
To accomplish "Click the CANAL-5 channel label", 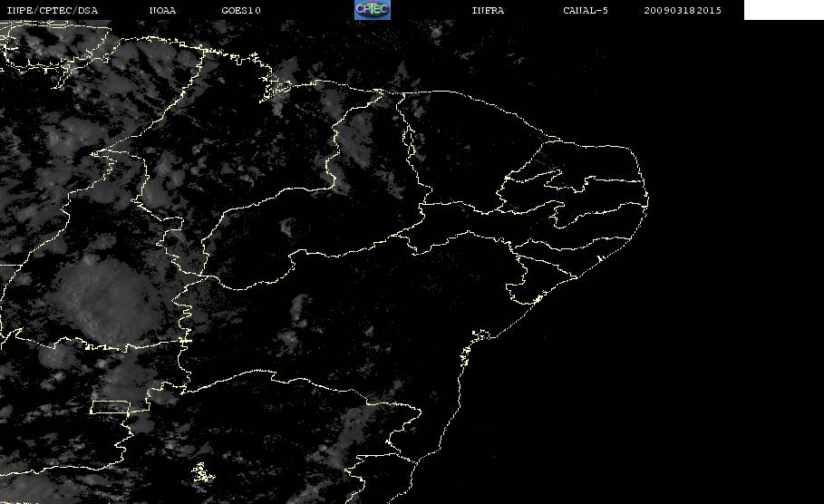I will [586, 11].
